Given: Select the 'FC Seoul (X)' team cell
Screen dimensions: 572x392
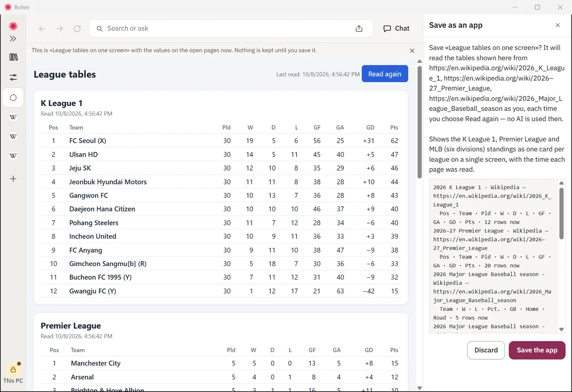Looking at the screenshot, I should pos(88,141).
